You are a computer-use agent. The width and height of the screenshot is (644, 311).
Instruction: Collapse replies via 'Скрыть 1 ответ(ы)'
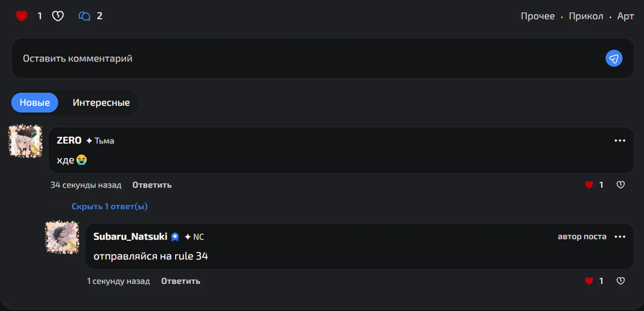point(110,207)
